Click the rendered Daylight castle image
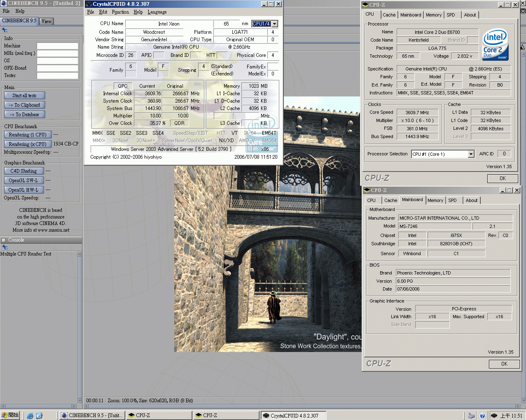The height and width of the screenshot is (420, 526). pos(267,224)
